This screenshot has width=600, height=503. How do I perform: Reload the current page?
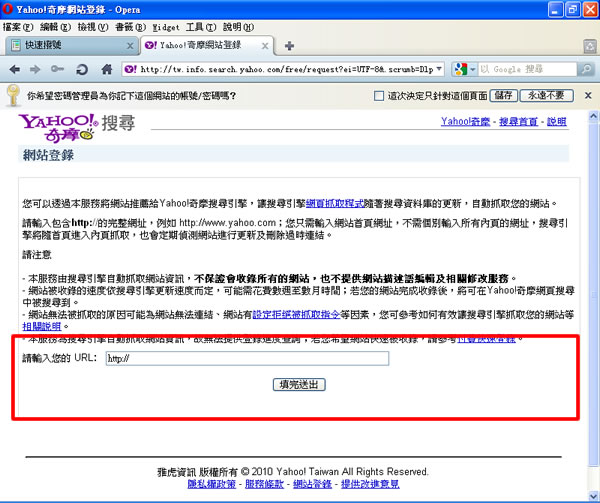click(82, 70)
